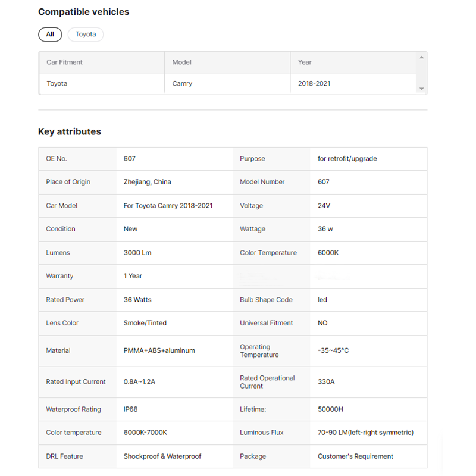Image resolution: width=476 pixels, height=476 pixels.
Task: Click the vehicles table scrollbar track
Action: (421, 73)
